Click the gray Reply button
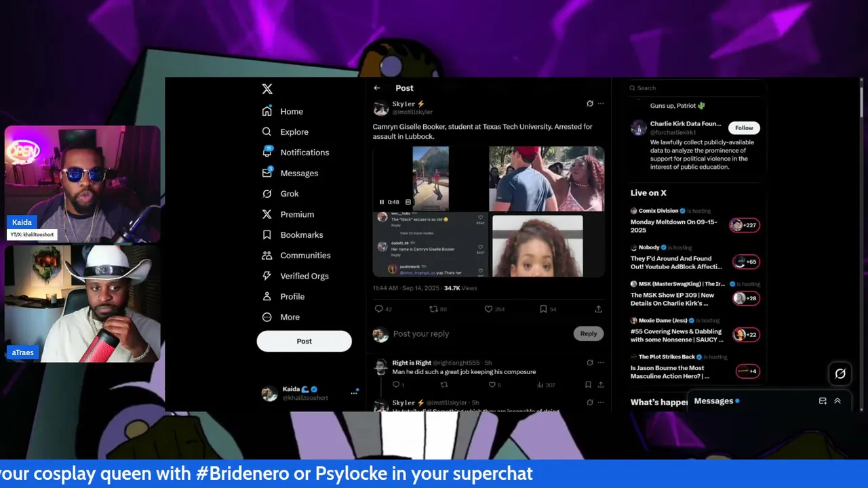 589,333
